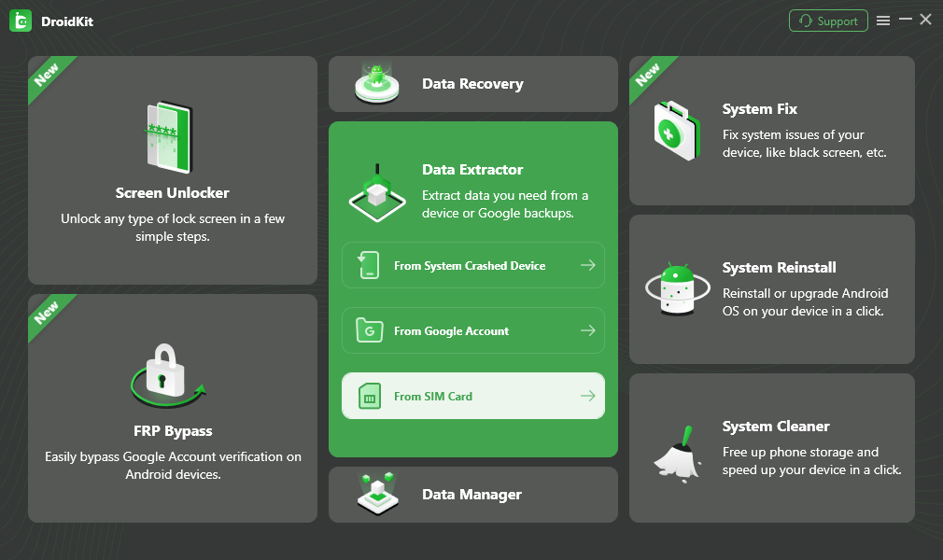Click 'Easily bypass Google Account verification' description
Viewport: 943px width, 560px height.
[x=174, y=466]
